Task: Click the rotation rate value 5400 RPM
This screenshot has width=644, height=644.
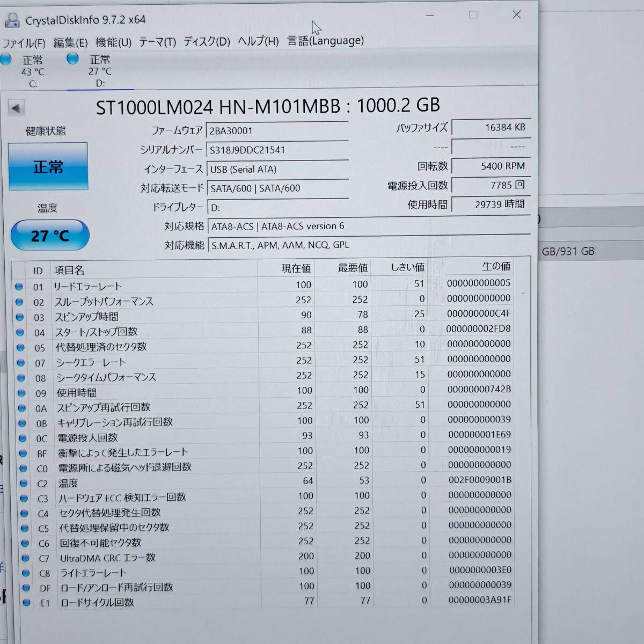Action: [491, 166]
